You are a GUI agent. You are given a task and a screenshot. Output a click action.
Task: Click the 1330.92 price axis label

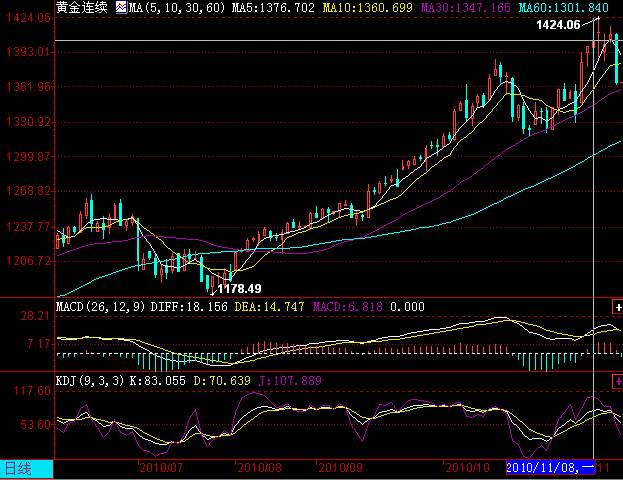(x=29, y=121)
